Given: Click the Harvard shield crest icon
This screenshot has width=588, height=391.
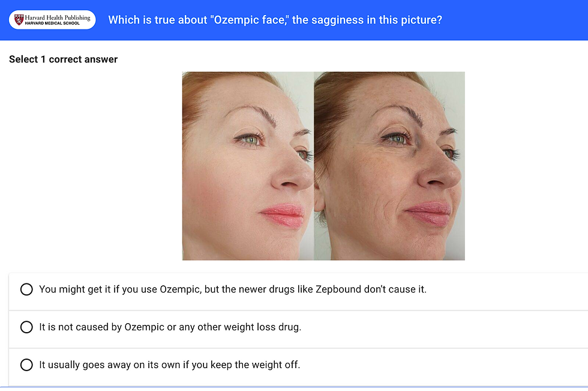Looking at the screenshot, I should pyautogui.click(x=19, y=19).
